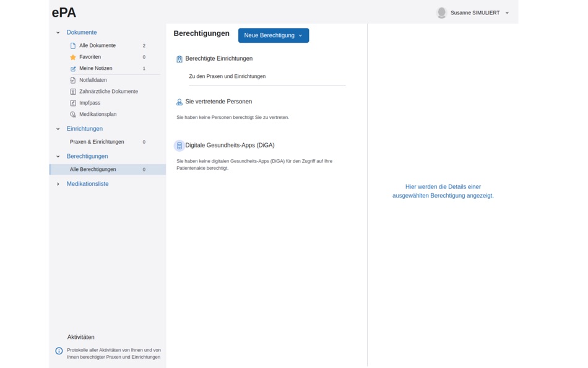The height and width of the screenshot is (368, 588).
Task: Collapse the Dokumente section
Action: (58, 32)
